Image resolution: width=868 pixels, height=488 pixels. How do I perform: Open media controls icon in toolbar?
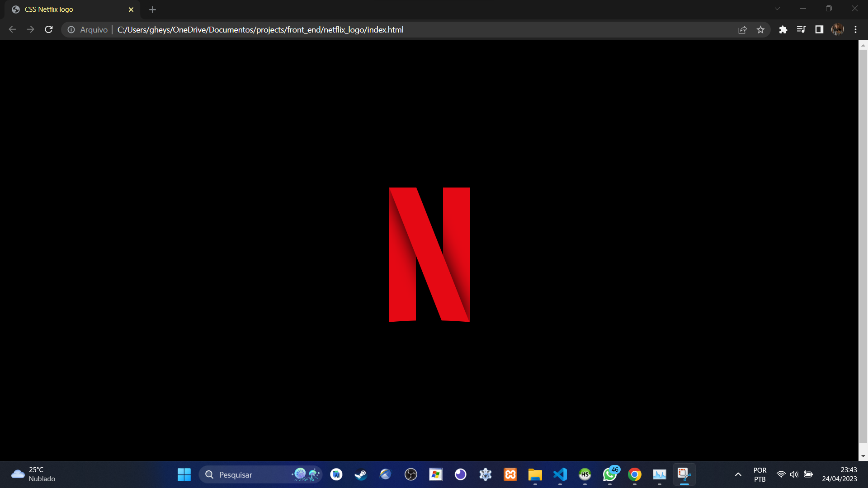click(x=801, y=30)
